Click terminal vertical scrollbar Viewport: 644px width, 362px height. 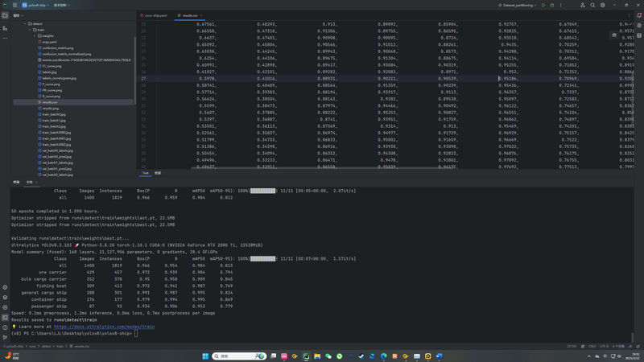click(x=633, y=336)
